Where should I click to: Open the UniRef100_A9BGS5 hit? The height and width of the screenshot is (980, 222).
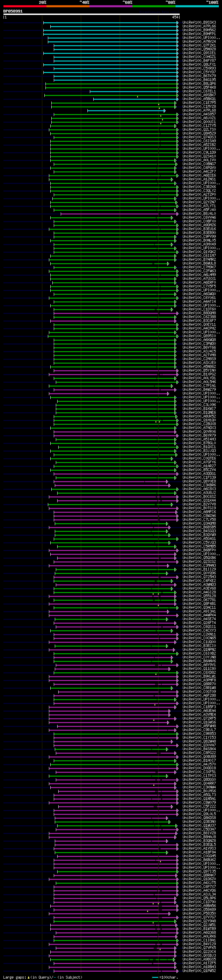coord(199,959)
